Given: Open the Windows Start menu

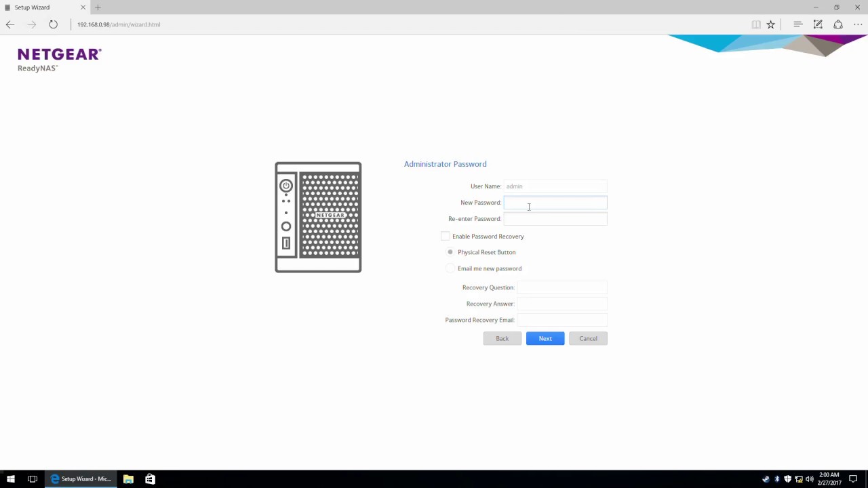Looking at the screenshot, I should point(11,479).
